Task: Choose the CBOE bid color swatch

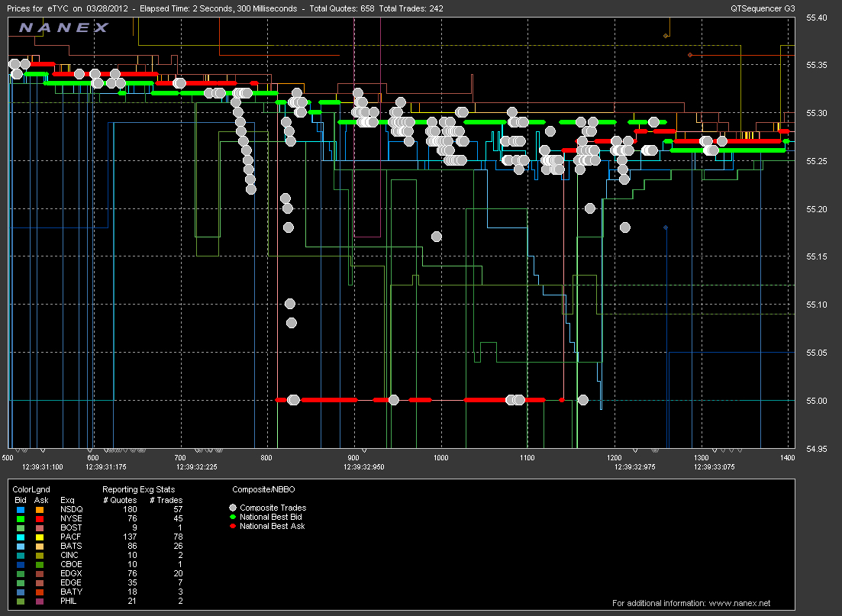Action: coord(21,564)
